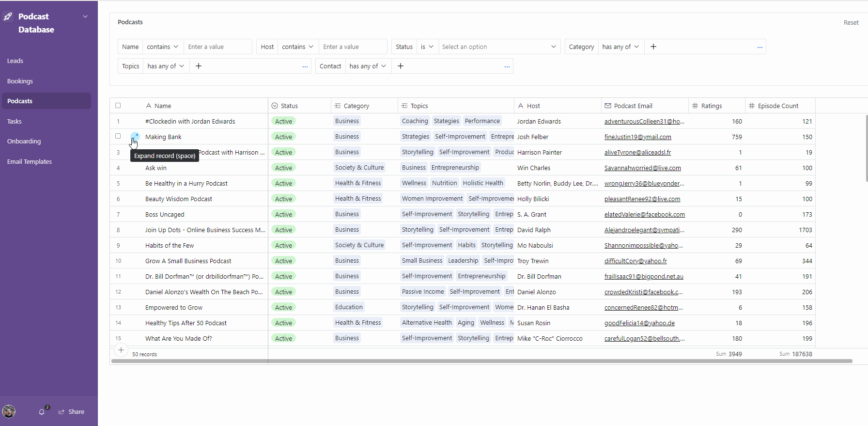Image resolution: width=868 pixels, height=426 pixels.
Task: Expand the Status 'Select an option' dropdown
Action: point(499,47)
